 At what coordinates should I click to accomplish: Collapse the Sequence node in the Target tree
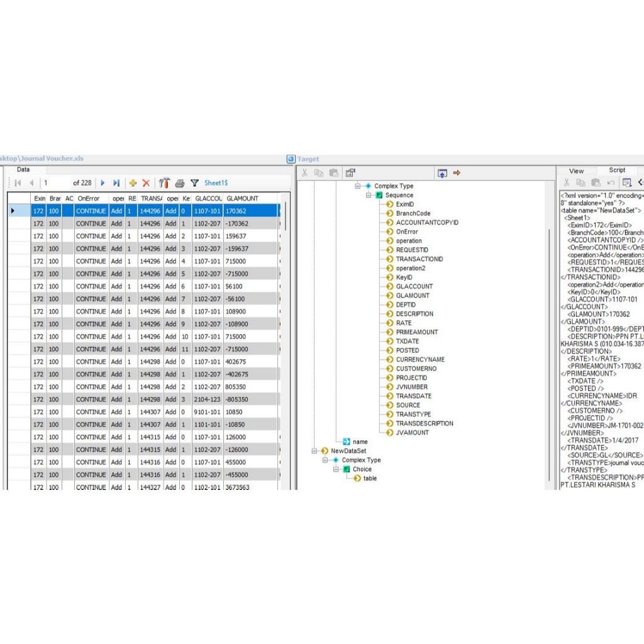(x=369, y=195)
